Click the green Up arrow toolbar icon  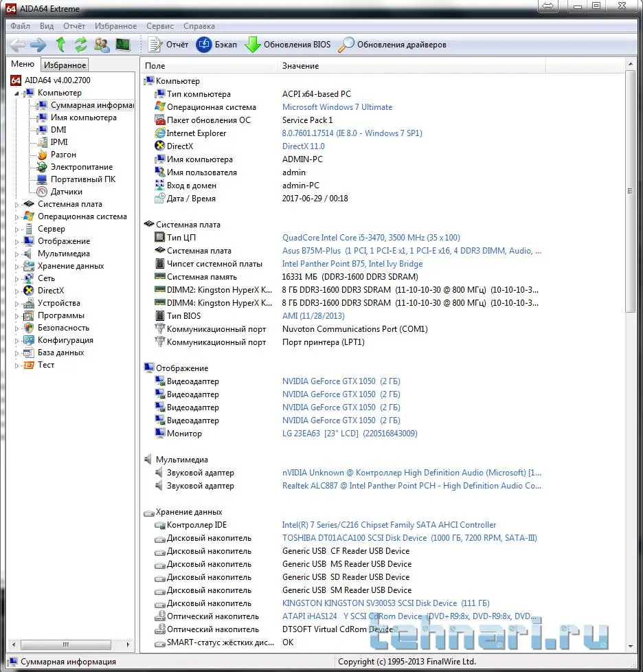coord(60,45)
